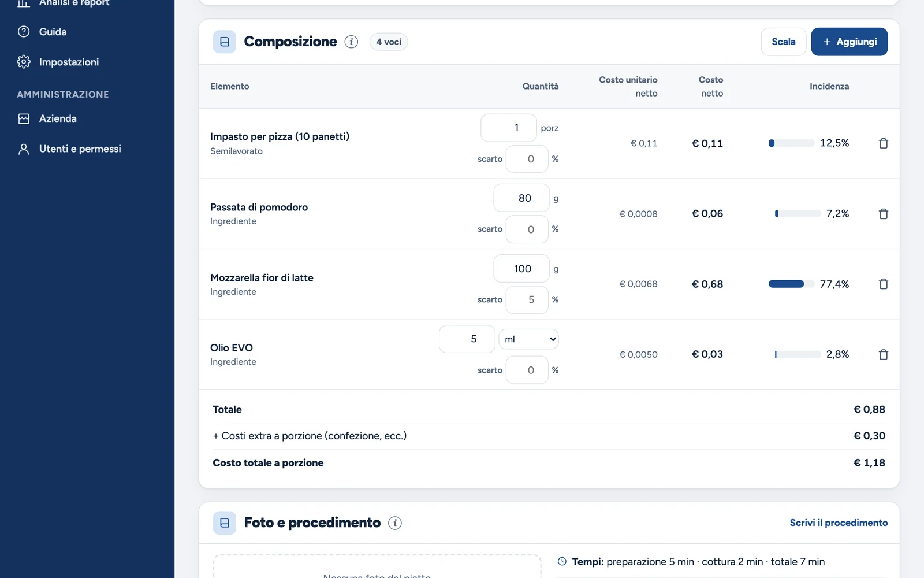
Task: Click Costo totale a porzione value € 1,18
Action: tap(869, 462)
